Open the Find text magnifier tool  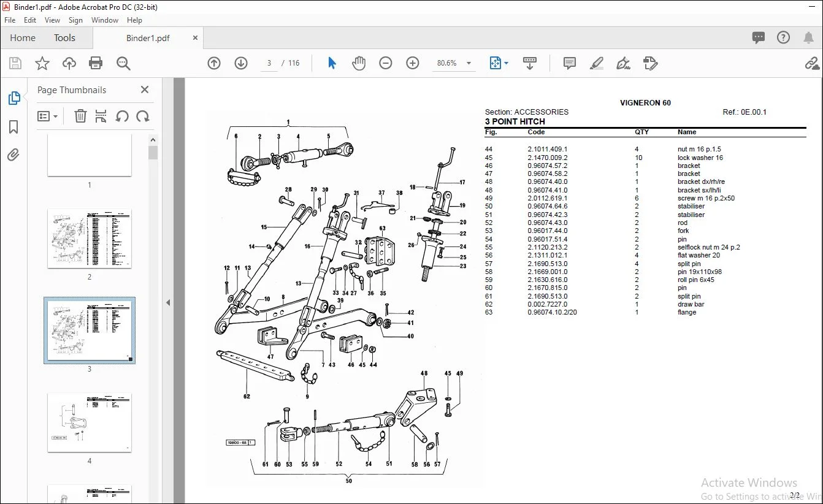coord(123,63)
